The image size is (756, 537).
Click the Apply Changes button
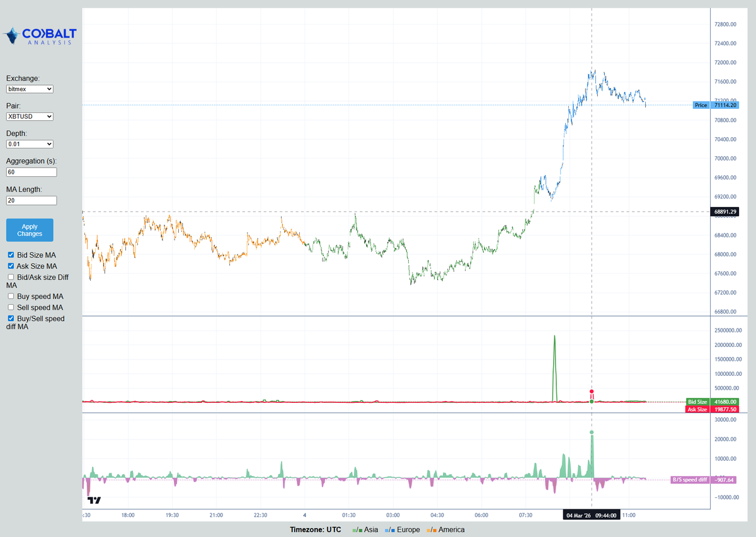pyautogui.click(x=30, y=230)
